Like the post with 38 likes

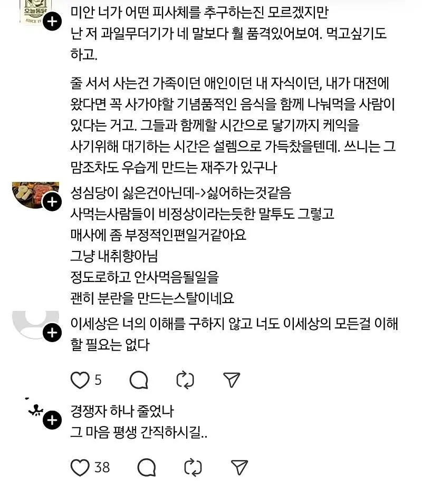pos(80,468)
